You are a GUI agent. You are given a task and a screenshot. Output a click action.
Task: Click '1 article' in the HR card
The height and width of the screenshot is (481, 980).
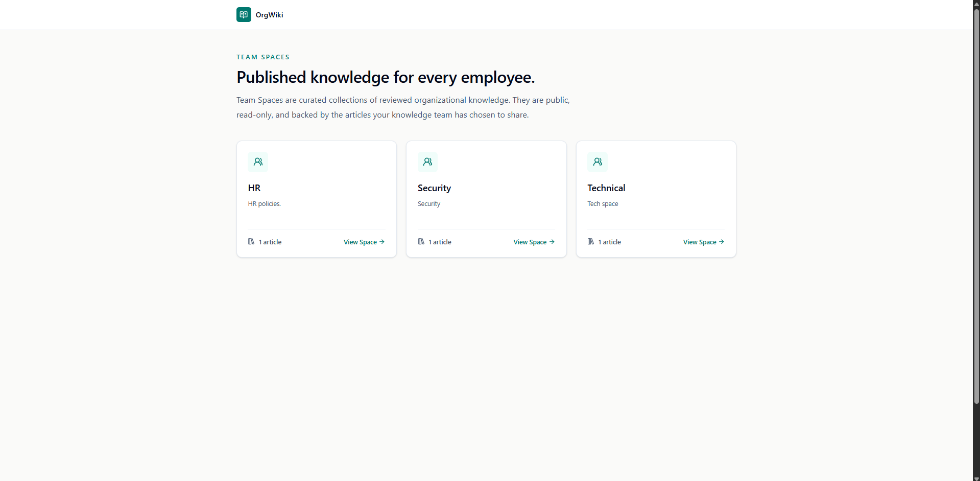[x=270, y=242]
